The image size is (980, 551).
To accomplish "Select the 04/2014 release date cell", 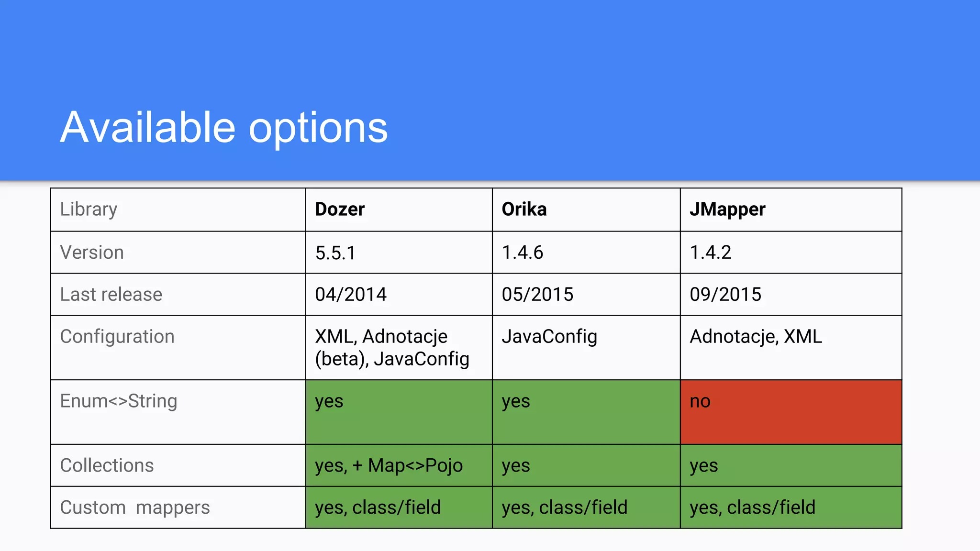I will coord(399,294).
